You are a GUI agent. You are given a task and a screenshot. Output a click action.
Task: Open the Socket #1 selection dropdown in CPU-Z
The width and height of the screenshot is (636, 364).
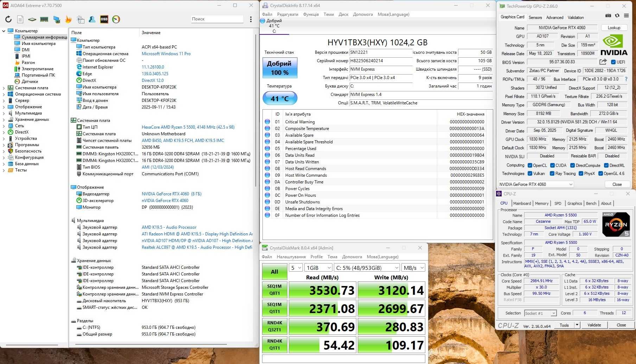(x=540, y=313)
